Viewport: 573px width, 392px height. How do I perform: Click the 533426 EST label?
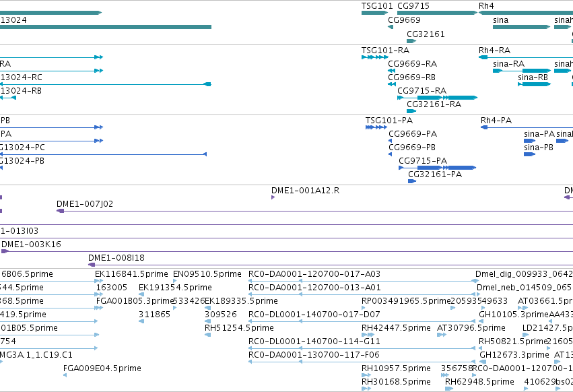[x=189, y=301]
